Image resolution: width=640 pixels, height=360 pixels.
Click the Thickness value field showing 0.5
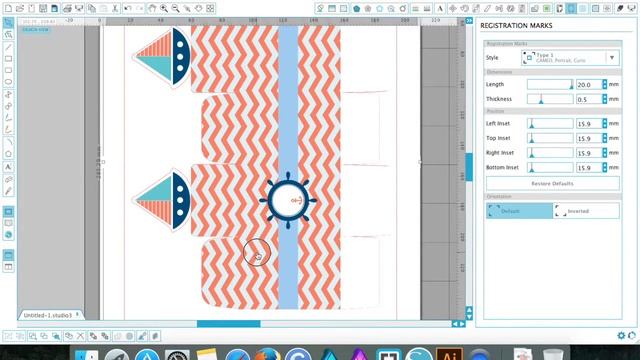click(589, 99)
